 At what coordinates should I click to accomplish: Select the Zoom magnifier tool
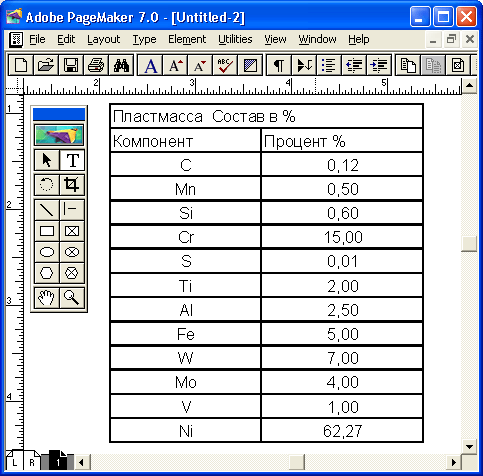(x=72, y=297)
